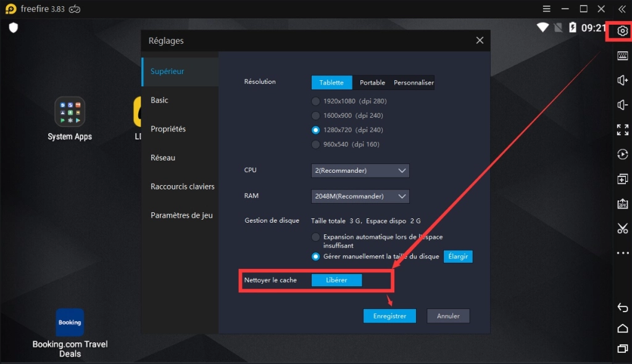
Task: Click the Annuler button
Action: click(448, 316)
